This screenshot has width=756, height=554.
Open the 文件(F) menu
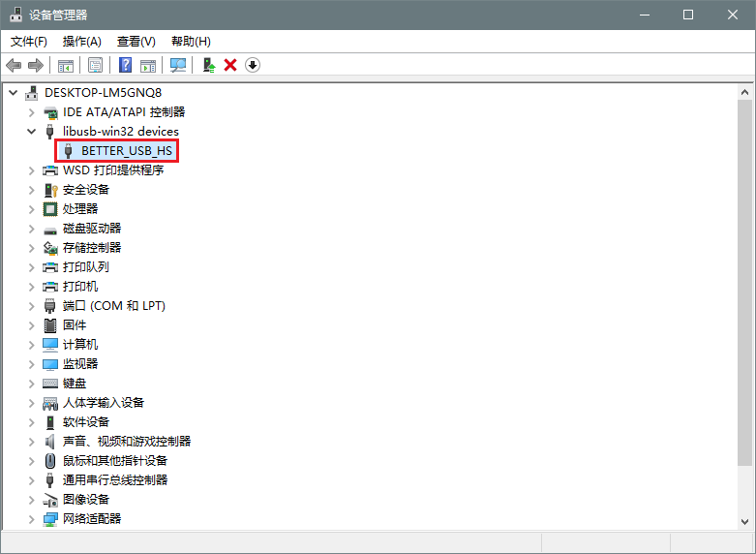29,42
